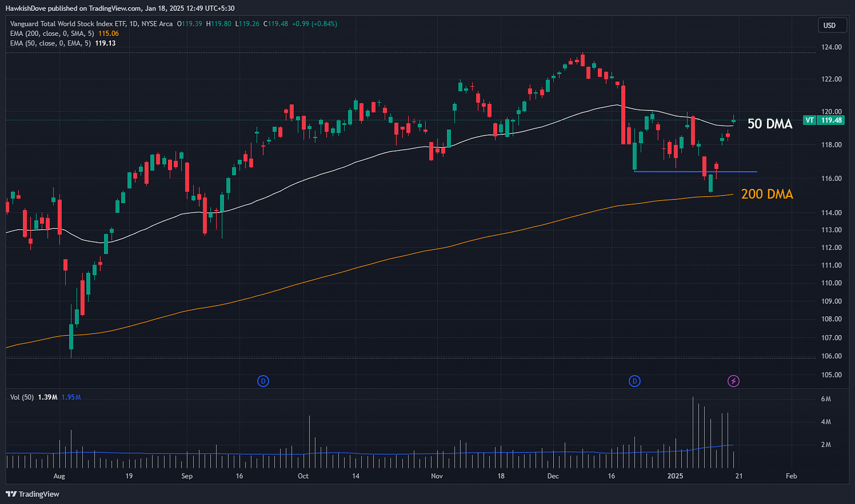This screenshot has width=855, height=504.
Task: Click the Oct date axis label
Action: pyautogui.click(x=304, y=476)
